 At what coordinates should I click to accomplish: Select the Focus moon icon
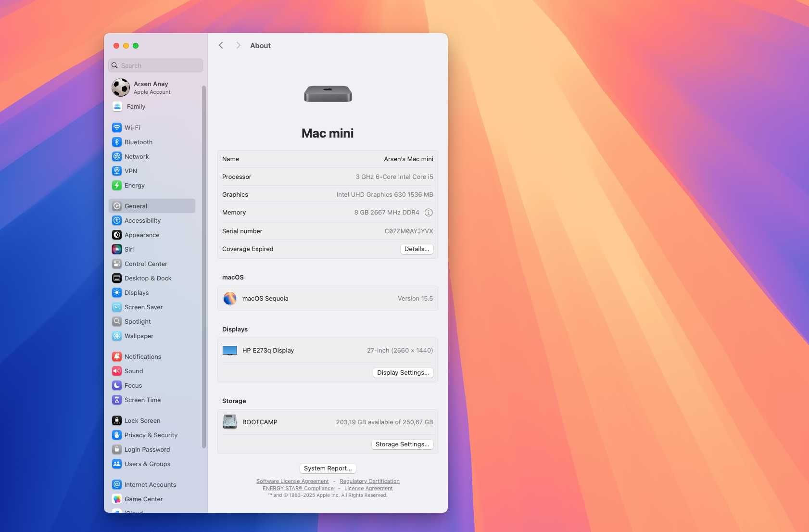[117, 385]
